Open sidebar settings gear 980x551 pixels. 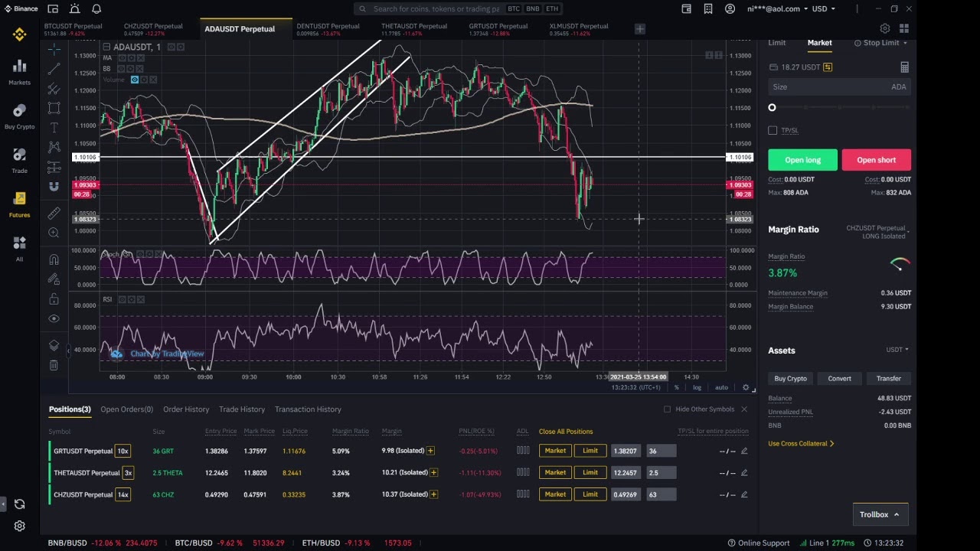(19, 526)
